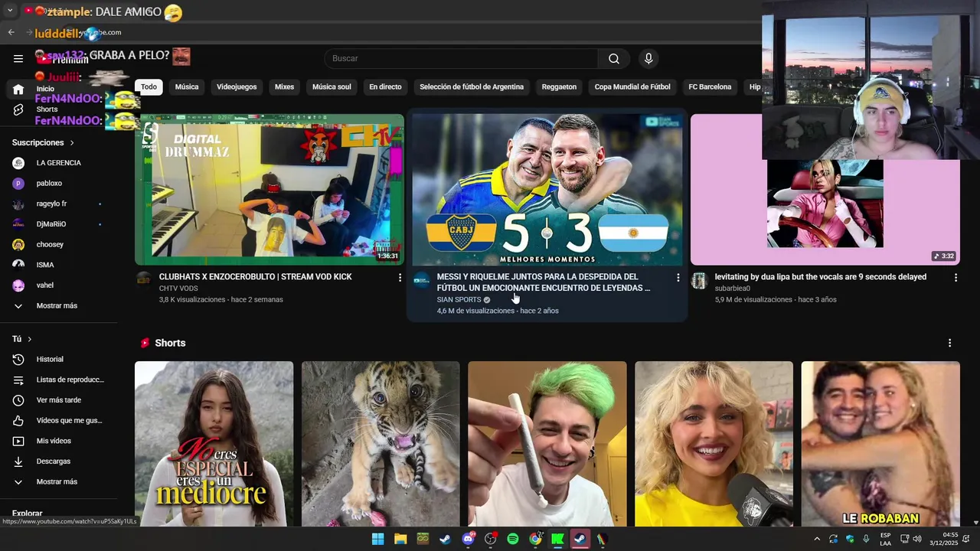Open rageylo fr channel subscription
This screenshot has height=551, width=980.
tap(51, 204)
